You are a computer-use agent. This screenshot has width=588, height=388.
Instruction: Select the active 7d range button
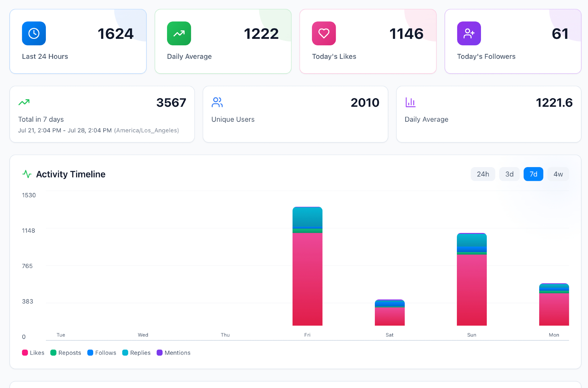point(533,174)
